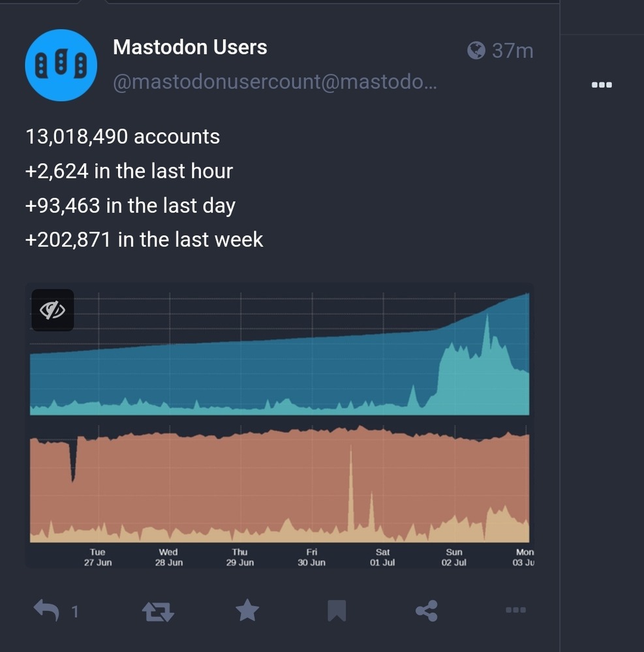Click the Mastodon Users avatar

point(61,65)
